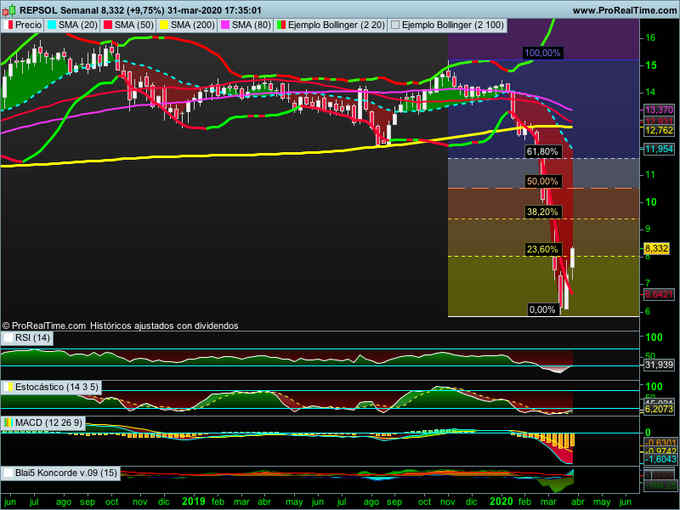680x510 pixels.
Task: Select the 23,60% Fibonacci level label
Action: [542, 249]
